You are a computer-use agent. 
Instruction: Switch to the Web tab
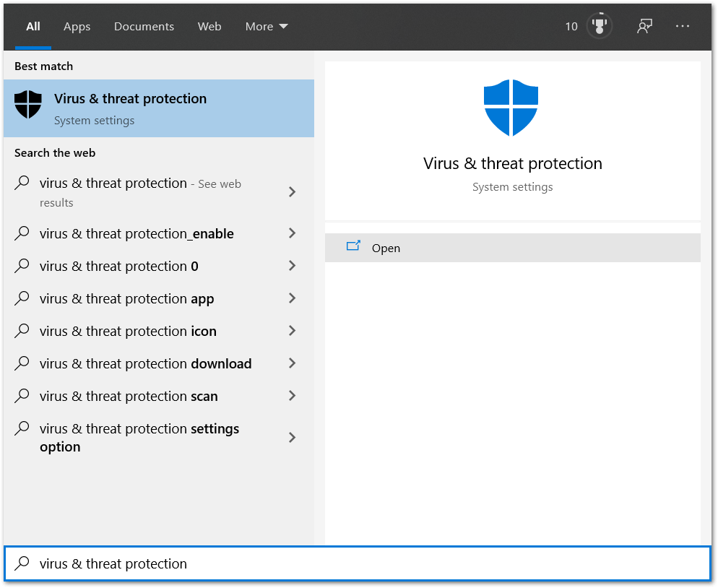pos(209,27)
